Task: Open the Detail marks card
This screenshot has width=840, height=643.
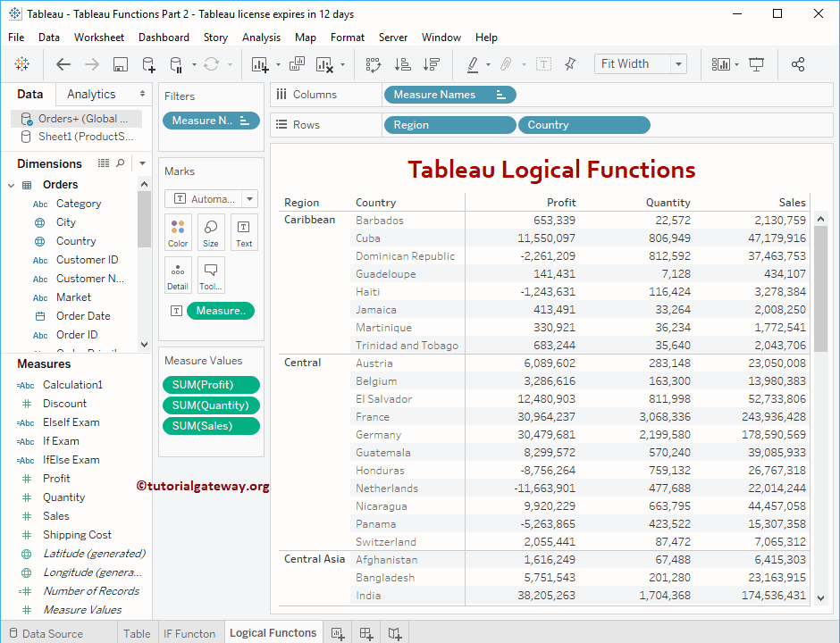Action: 178,275
